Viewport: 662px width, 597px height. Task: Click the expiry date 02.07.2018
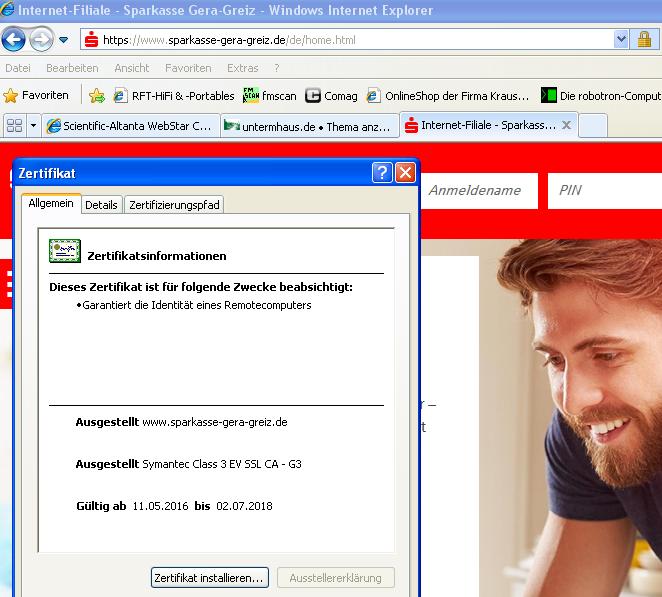244,506
